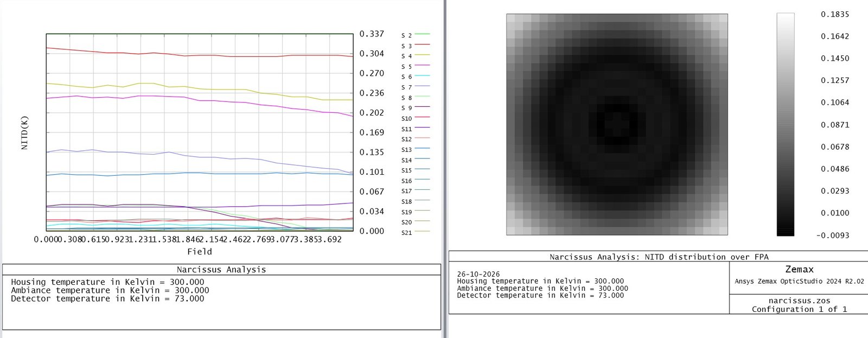Click legend entry S 2
This screenshot has width=868, height=338.
pyautogui.click(x=416, y=35)
